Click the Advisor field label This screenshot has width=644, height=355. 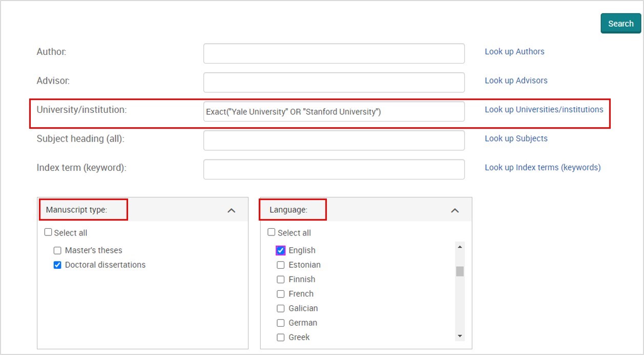pos(53,81)
